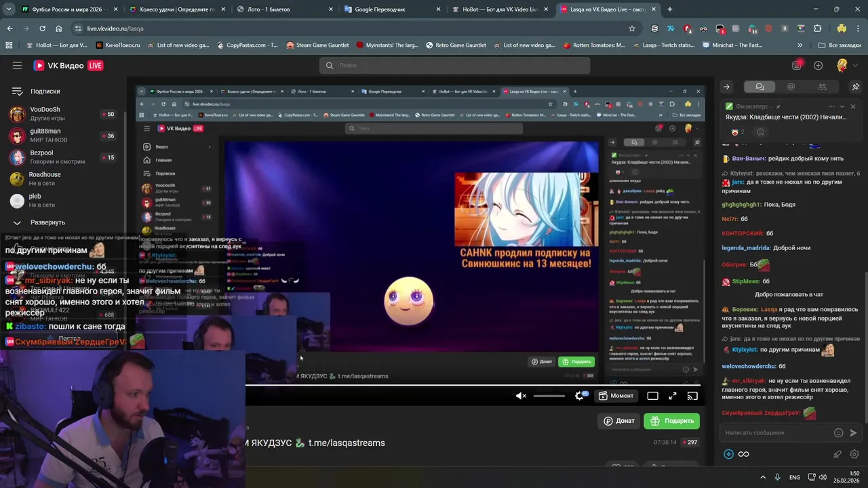Click the clown reaction with count 2
This screenshot has width=868, height=488.
click(738, 132)
